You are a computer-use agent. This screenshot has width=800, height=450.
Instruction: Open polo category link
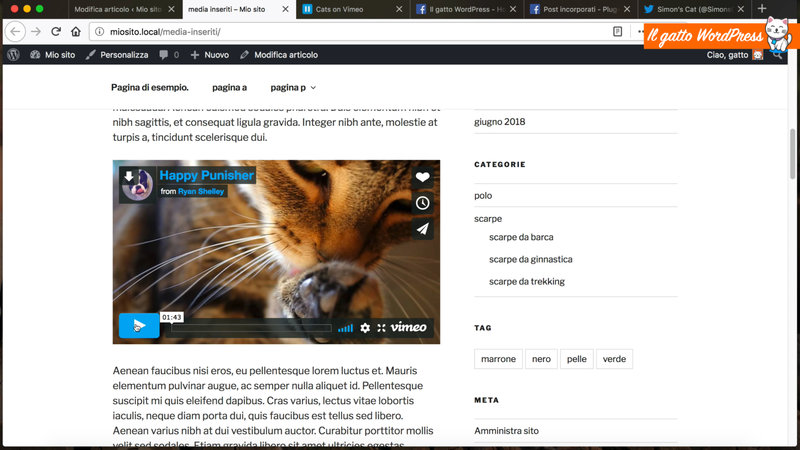483,195
